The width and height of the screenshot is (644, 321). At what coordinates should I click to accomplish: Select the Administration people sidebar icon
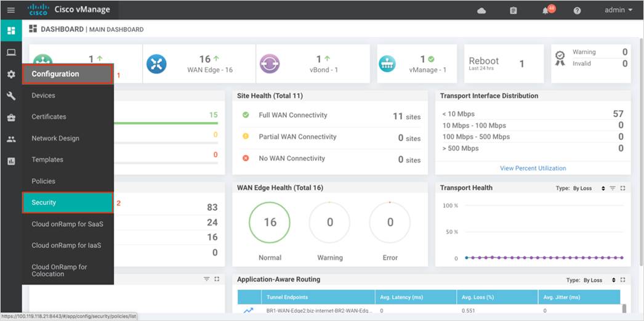[11, 139]
